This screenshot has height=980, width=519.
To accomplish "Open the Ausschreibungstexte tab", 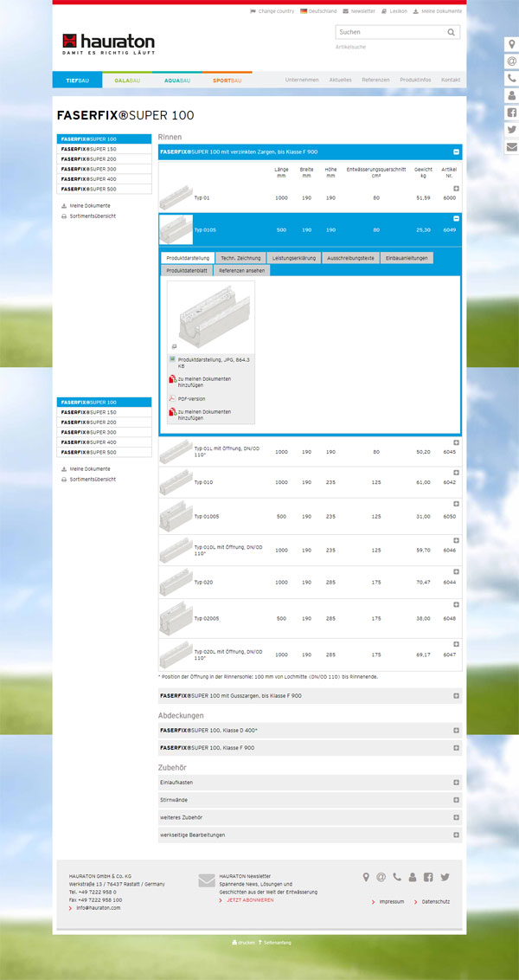I will pyautogui.click(x=350, y=258).
